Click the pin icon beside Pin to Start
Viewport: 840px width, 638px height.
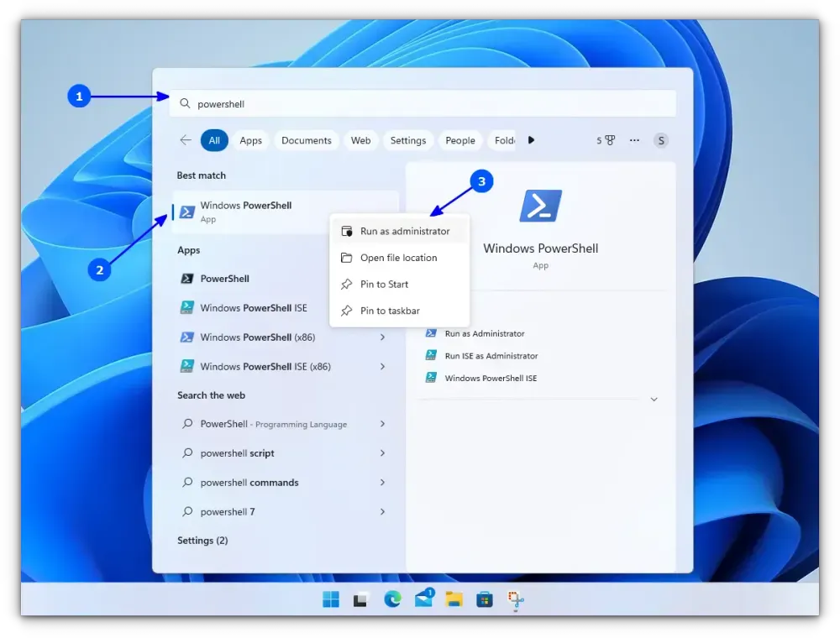pos(347,285)
